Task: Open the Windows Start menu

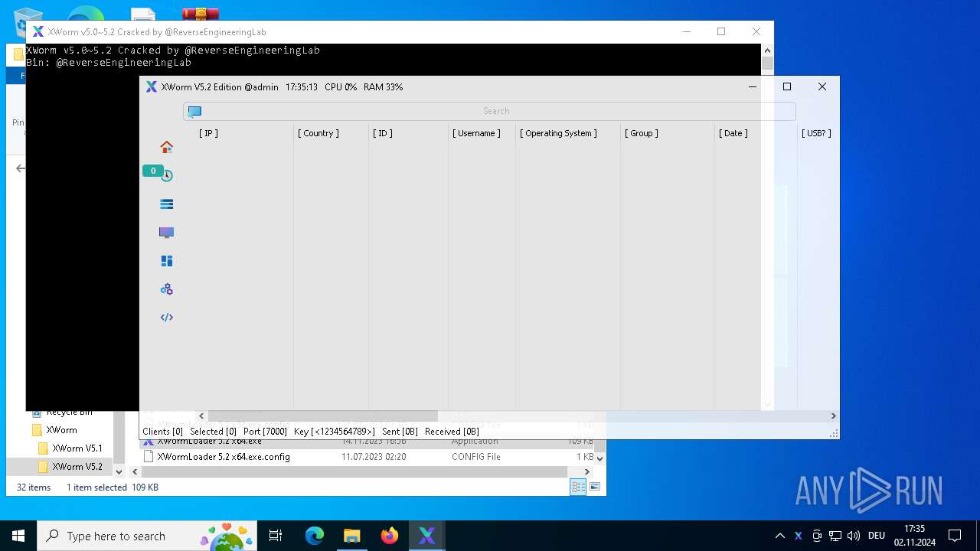Action: 18,536
